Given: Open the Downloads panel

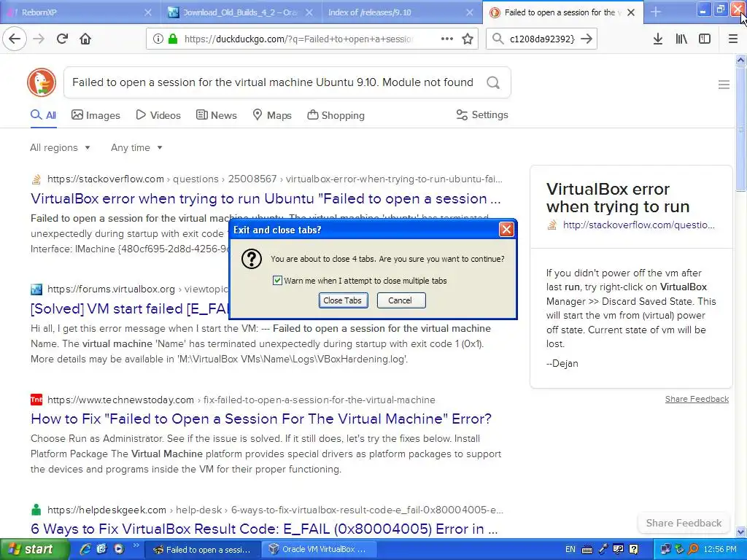Looking at the screenshot, I should [658, 39].
